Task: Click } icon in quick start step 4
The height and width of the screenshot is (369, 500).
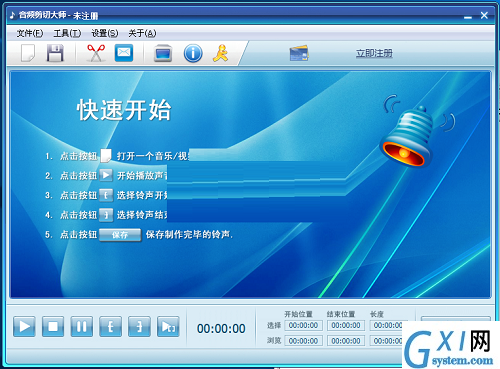Action: (x=106, y=215)
